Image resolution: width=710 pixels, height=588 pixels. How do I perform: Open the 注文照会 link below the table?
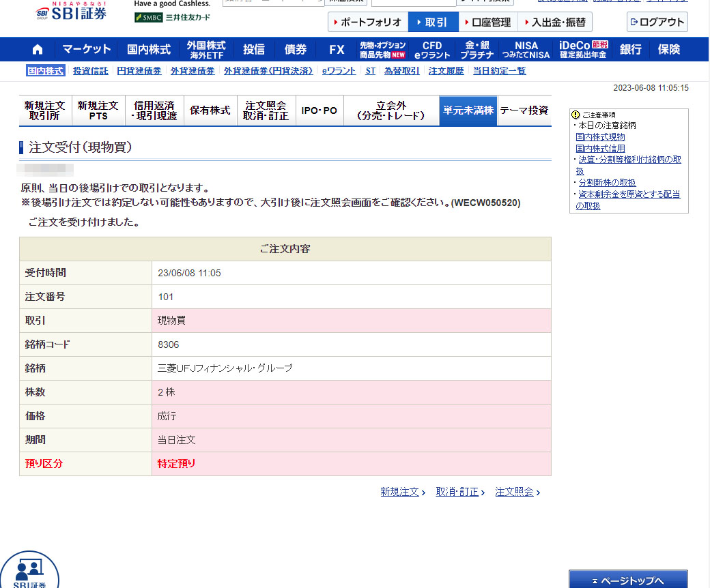517,492
